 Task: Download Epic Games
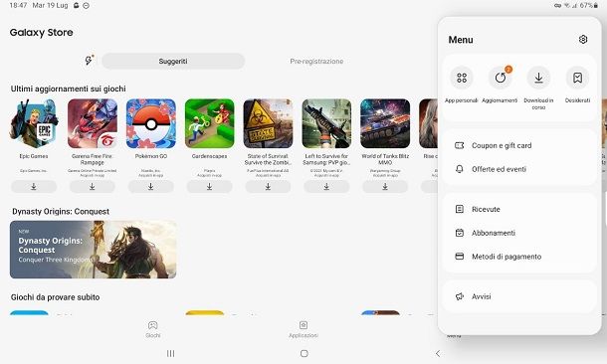click(x=34, y=186)
